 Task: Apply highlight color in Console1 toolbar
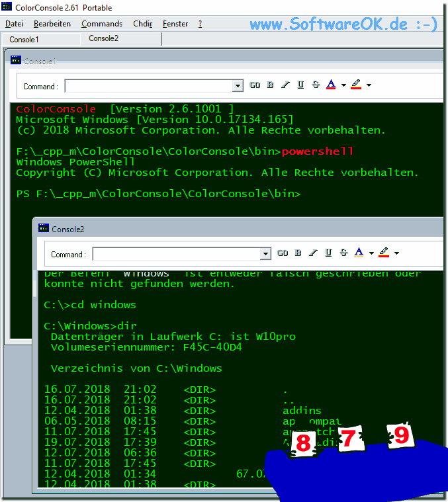pos(356,85)
